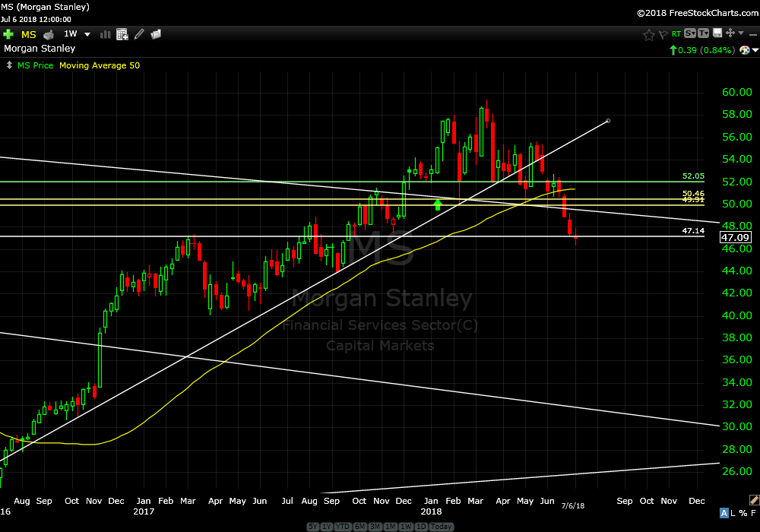Select the MS Price legend label
Screen dimensions: 760x532
(x=35, y=65)
